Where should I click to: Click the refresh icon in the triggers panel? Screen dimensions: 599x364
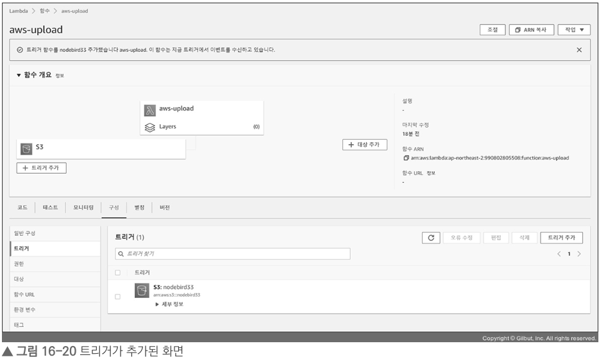[x=431, y=238]
